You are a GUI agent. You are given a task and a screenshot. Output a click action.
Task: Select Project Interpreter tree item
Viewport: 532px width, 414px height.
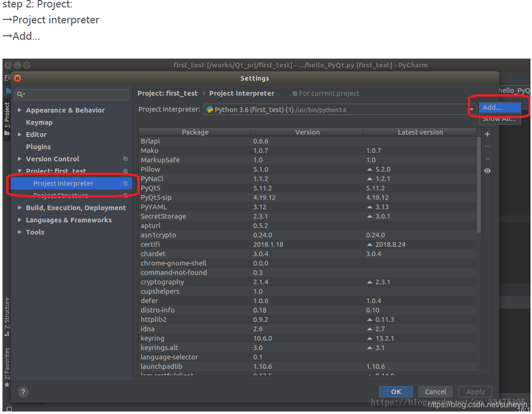71,183
